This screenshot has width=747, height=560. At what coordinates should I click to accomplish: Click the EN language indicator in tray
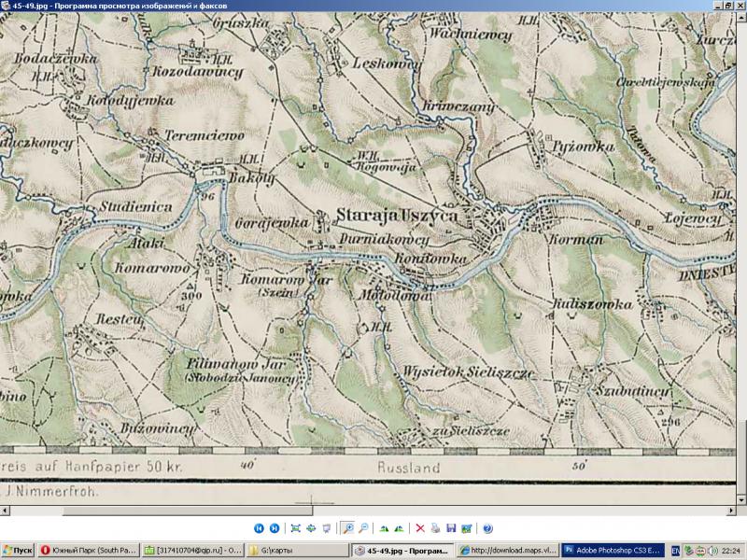click(x=675, y=551)
